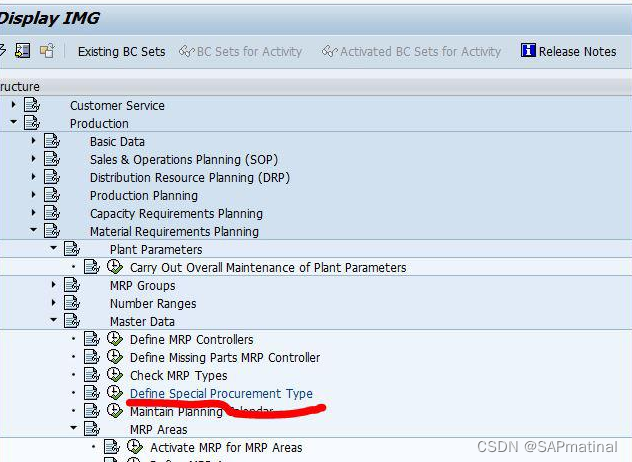Screen dimensions: 632x462
Task: Open documentation icon for Customer Service
Action: tap(32, 105)
